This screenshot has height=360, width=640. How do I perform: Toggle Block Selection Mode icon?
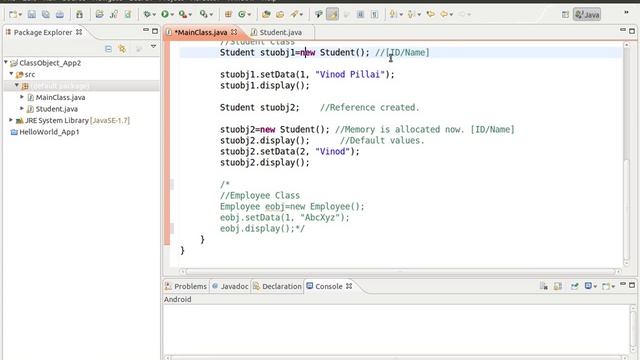tap(360, 14)
